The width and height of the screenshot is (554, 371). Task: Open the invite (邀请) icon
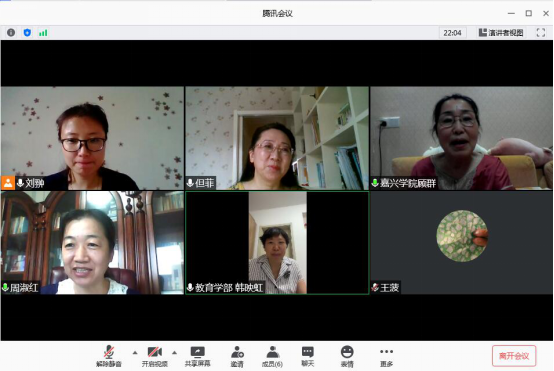tap(237, 357)
